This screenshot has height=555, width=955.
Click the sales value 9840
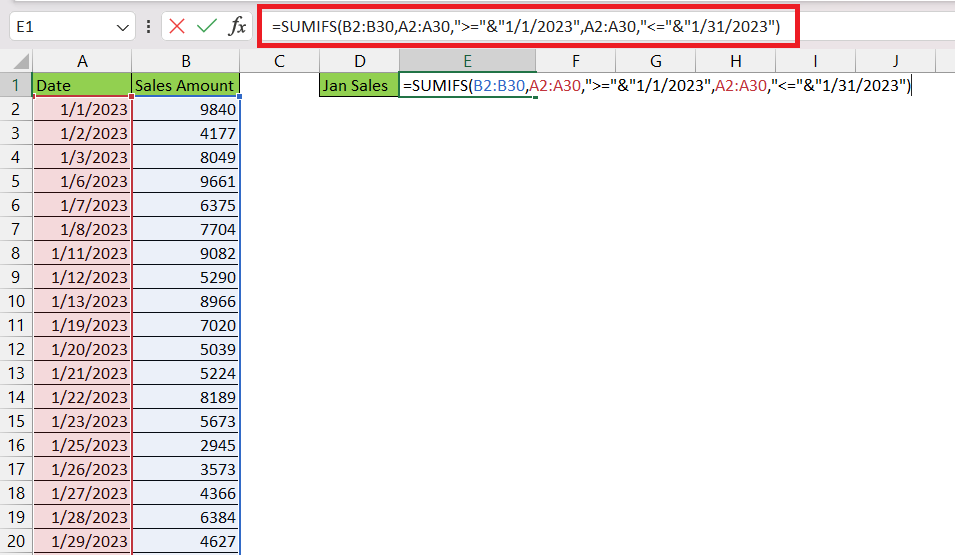point(186,109)
